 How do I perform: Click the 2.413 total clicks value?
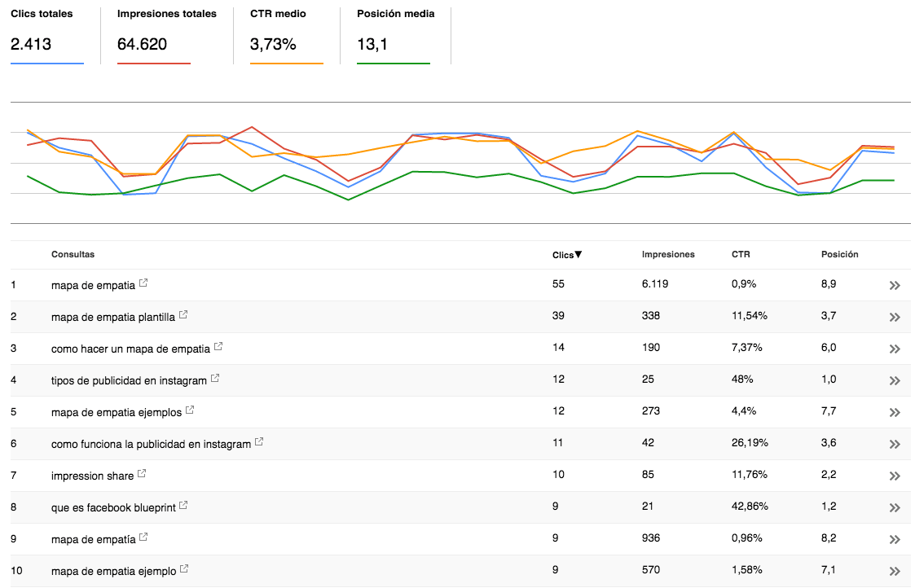(x=31, y=44)
